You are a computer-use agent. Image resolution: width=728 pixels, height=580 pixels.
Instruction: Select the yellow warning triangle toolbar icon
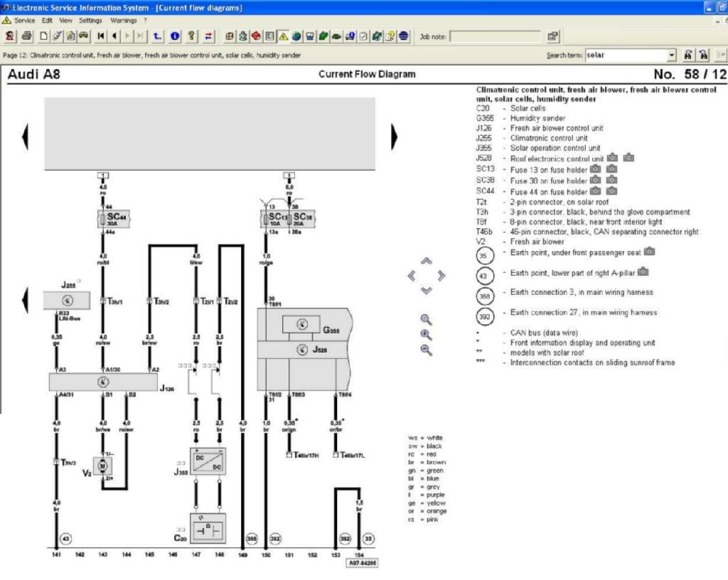tap(283, 36)
